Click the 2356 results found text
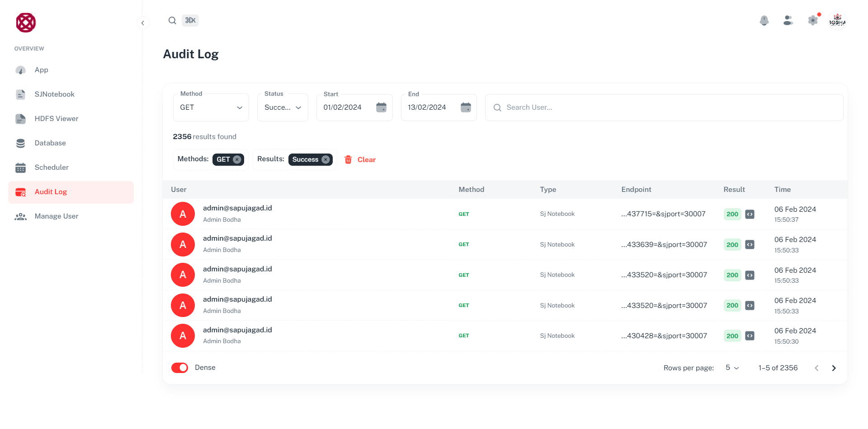Viewport: 868px width, 429px height. tap(204, 137)
